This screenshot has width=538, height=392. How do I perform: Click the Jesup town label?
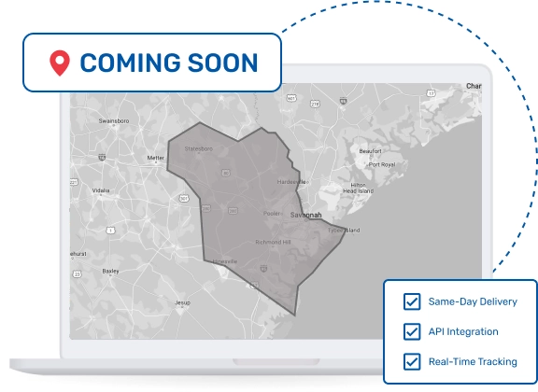(182, 302)
